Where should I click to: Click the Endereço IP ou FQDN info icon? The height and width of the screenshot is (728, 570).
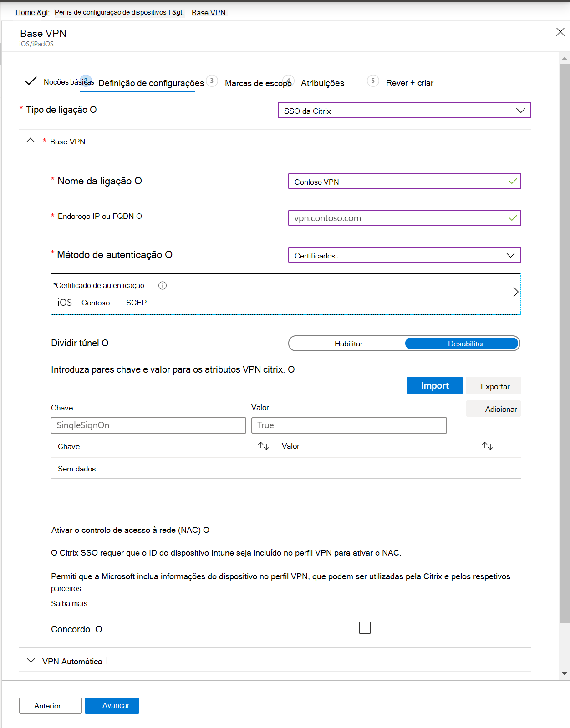[x=139, y=216]
